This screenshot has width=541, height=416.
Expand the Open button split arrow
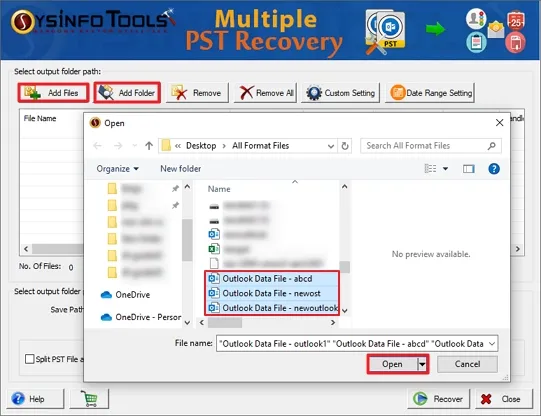(x=422, y=364)
